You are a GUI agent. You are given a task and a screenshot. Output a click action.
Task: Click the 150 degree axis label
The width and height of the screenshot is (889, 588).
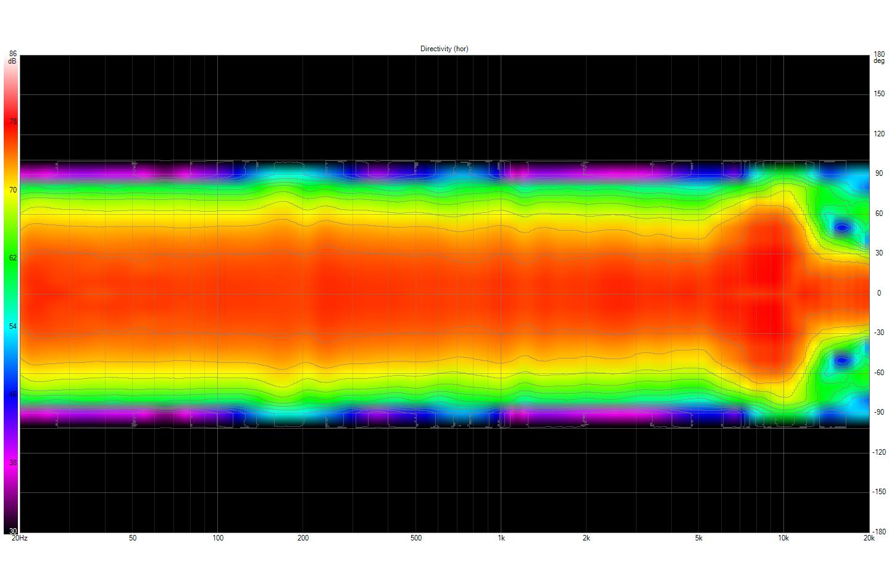click(x=879, y=94)
